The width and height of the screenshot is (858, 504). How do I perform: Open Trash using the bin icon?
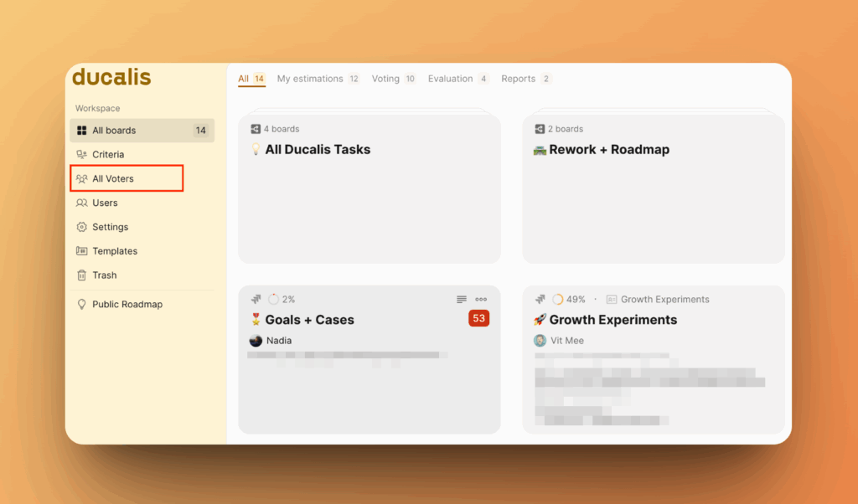(x=81, y=275)
